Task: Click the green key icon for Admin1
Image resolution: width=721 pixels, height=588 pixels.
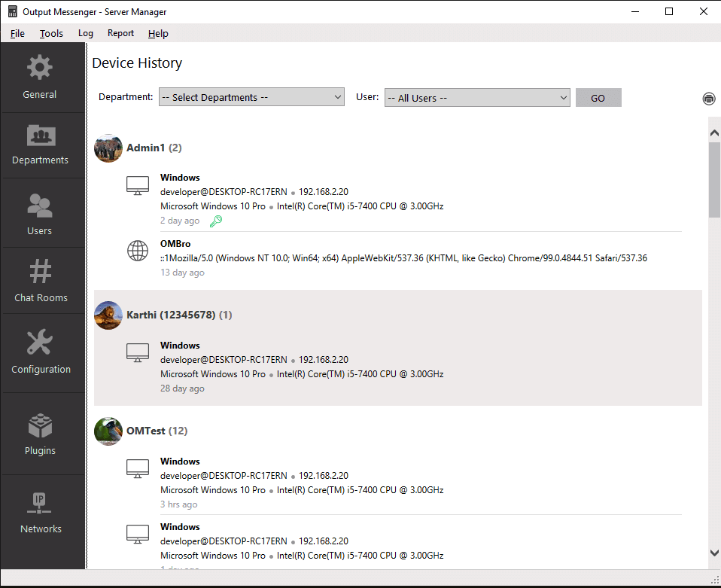Action: [x=216, y=221]
